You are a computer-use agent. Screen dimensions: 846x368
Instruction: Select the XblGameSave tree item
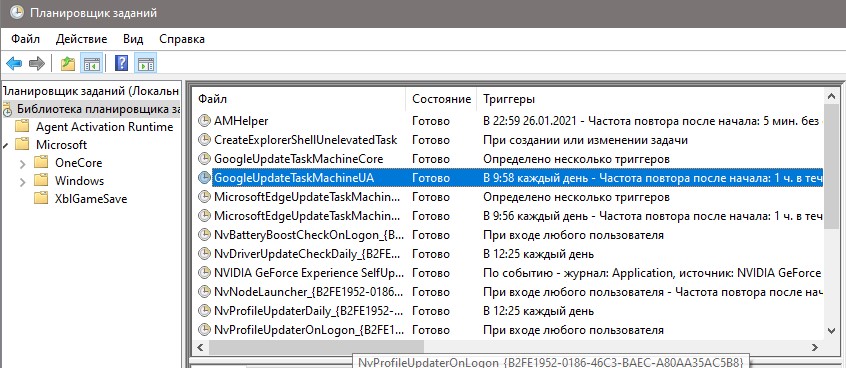[x=91, y=199]
